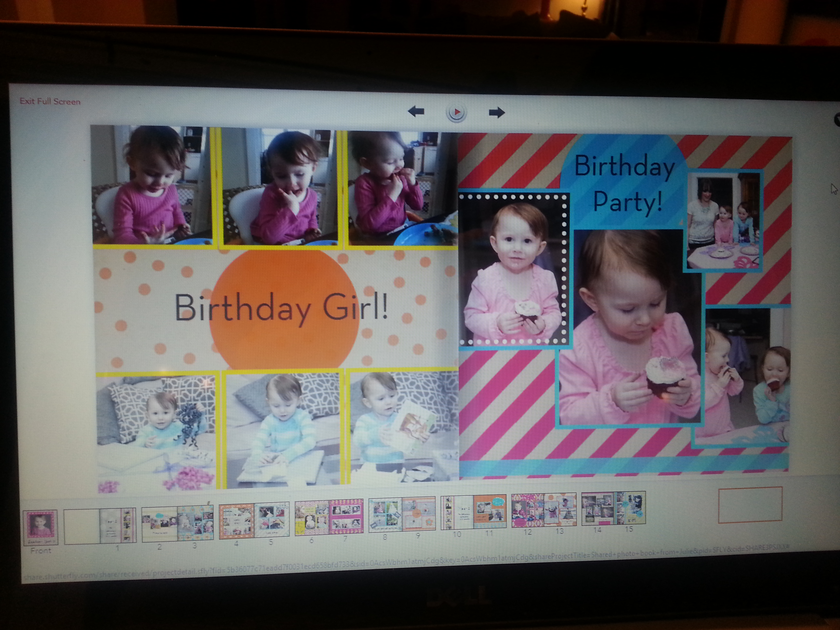The width and height of the screenshot is (840, 630).
Task: Open the page 1 spread thumbnail
Action: (x=100, y=526)
